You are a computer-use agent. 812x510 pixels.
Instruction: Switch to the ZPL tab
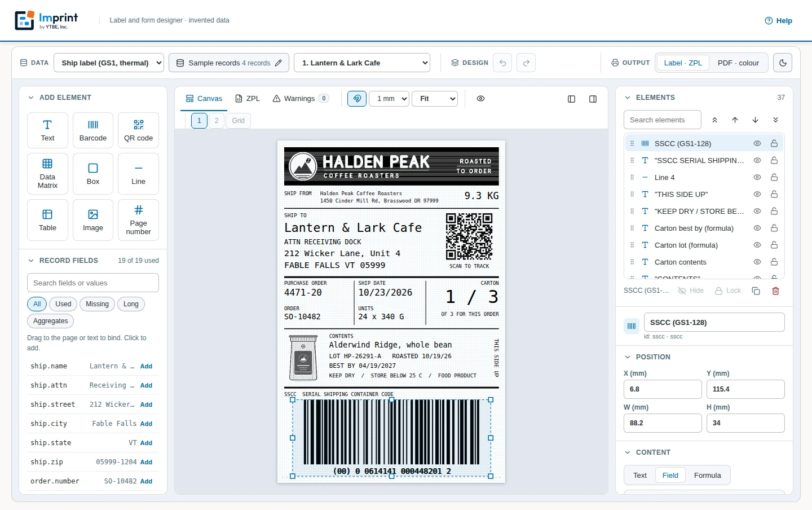coord(248,99)
